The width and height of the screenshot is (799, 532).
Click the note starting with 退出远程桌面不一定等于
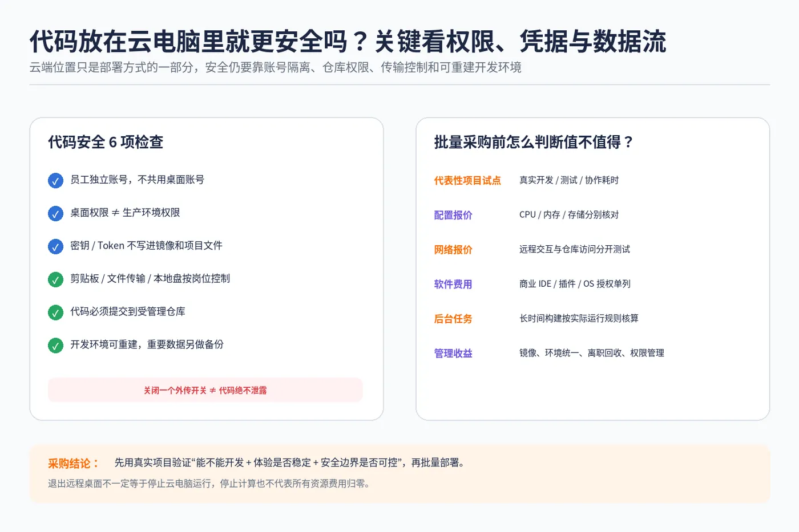209,484
